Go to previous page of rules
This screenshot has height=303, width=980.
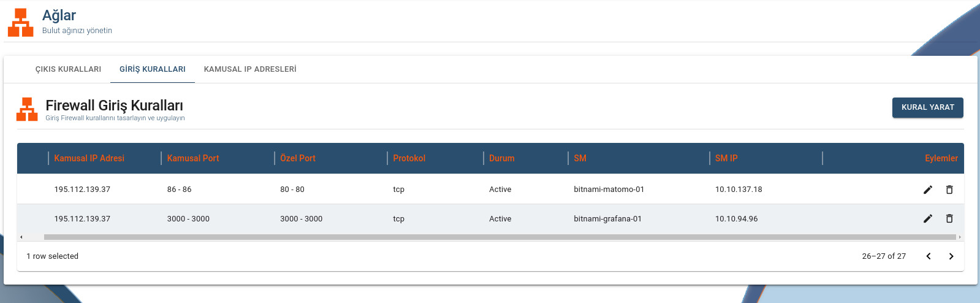(x=929, y=256)
